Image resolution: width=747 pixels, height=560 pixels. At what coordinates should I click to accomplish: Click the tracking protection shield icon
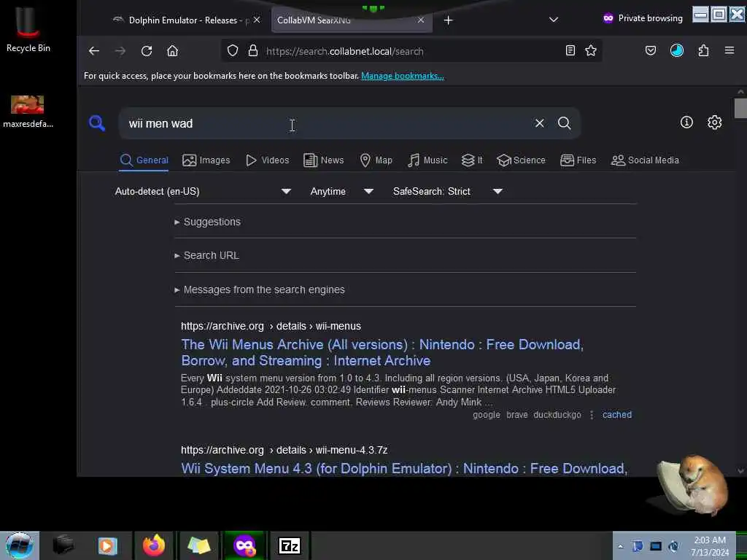pos(233,50)
